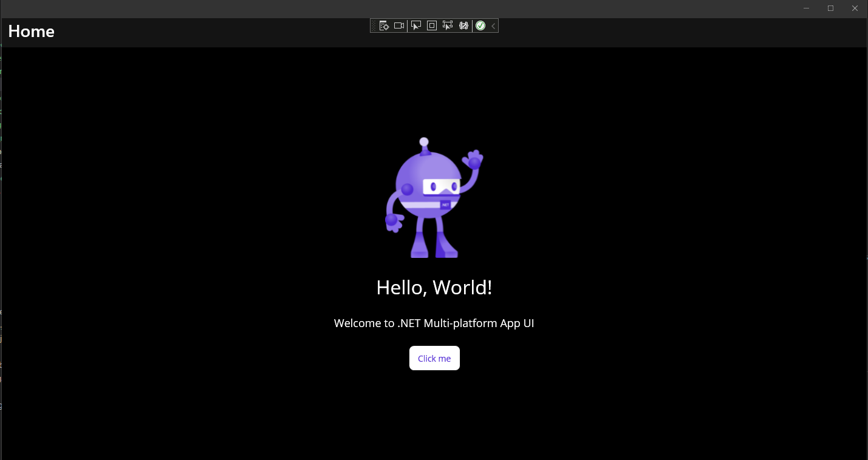Screen dimensions: 868x460
Task: Toggle Display Layout Adorners icon
Action: pos(432,25)
